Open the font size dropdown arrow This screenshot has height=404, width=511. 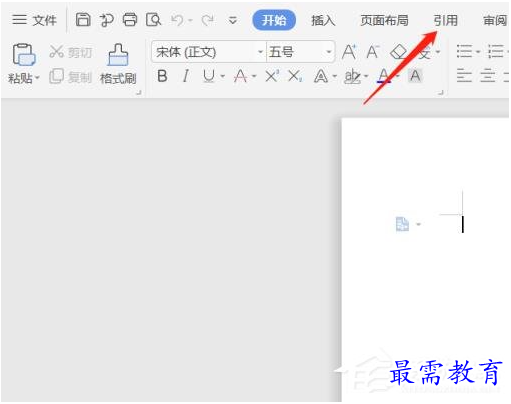click(x=329, y=52)
